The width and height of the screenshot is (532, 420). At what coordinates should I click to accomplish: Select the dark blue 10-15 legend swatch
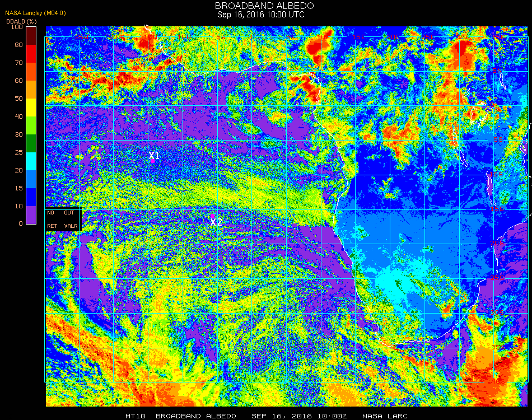pyautogui.click(x=31, y=197)
